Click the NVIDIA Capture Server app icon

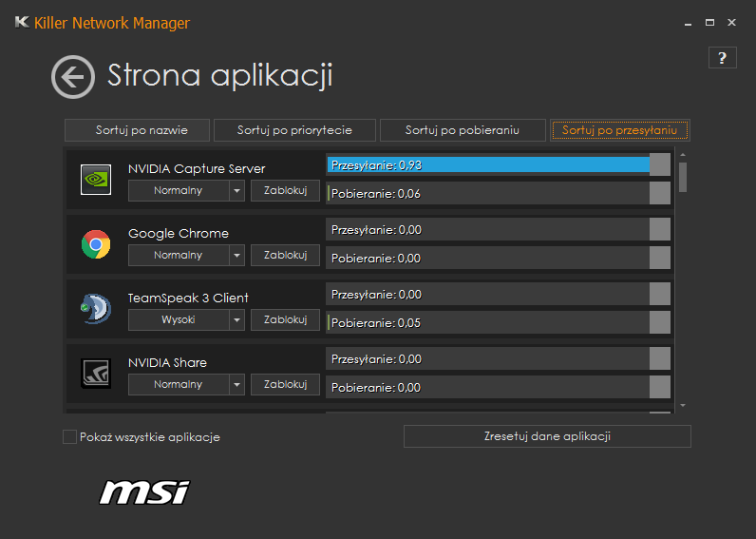pos(96,180)
